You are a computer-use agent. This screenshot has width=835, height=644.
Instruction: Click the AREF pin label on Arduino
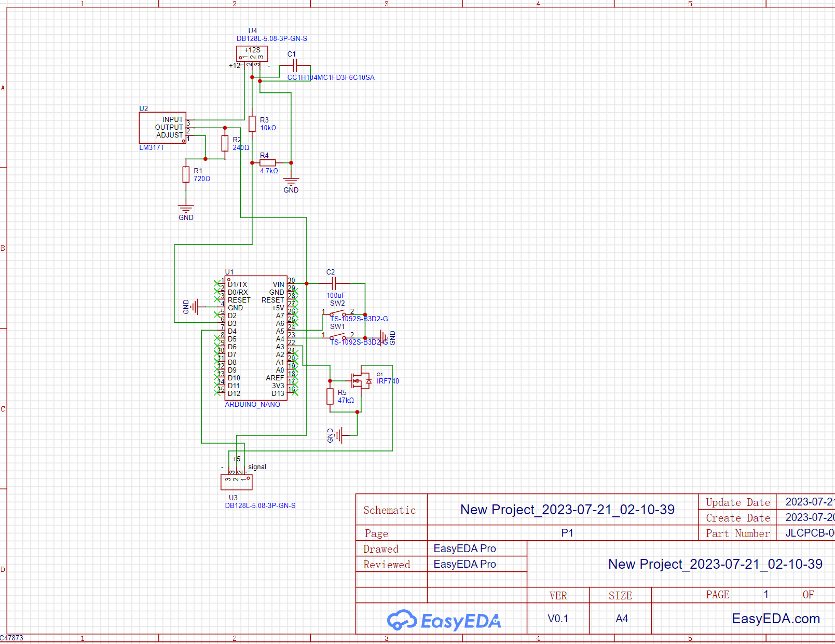[x=275, y=378]
